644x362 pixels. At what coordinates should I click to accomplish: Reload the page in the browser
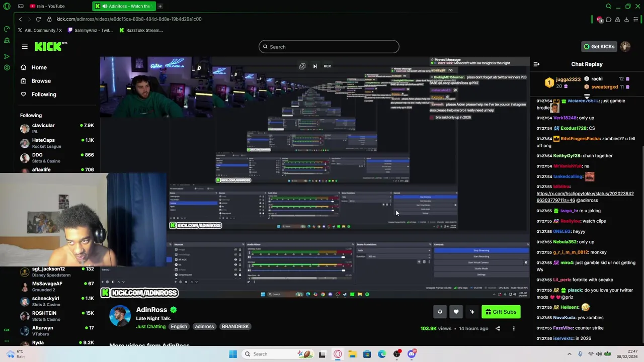click(38, 19)
